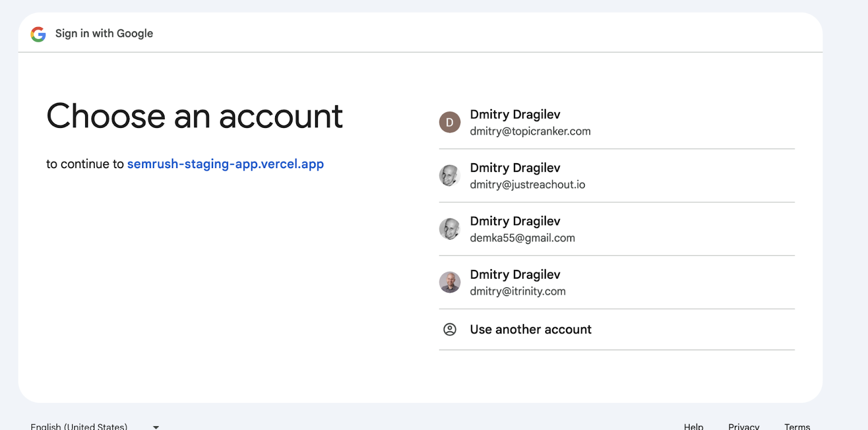This screenshot has height=430, width=868.
Task: Click the 'Choose an account' heading
Action: point(194,116)
